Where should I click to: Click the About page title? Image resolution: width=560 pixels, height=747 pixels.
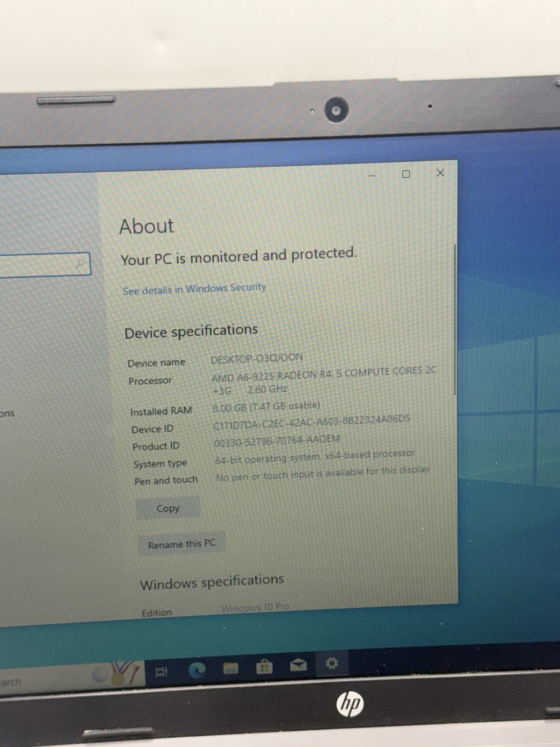147,226
